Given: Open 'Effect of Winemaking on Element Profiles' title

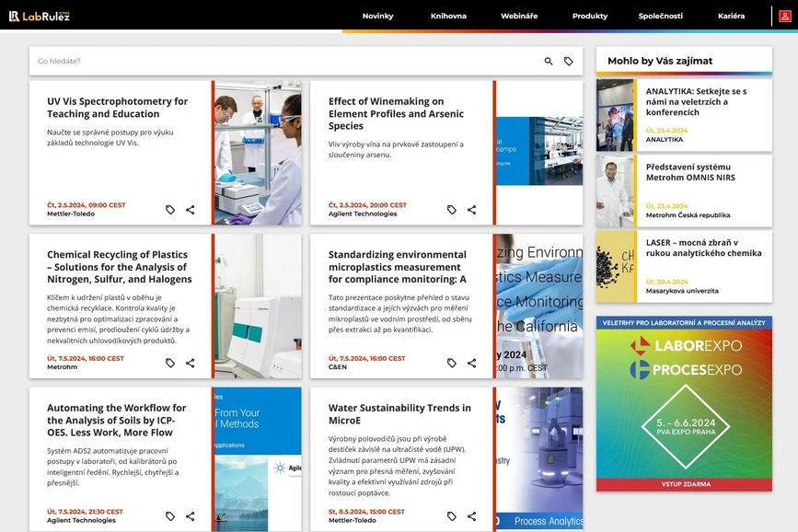Looking at the screenshot, I should click(396, 113).
